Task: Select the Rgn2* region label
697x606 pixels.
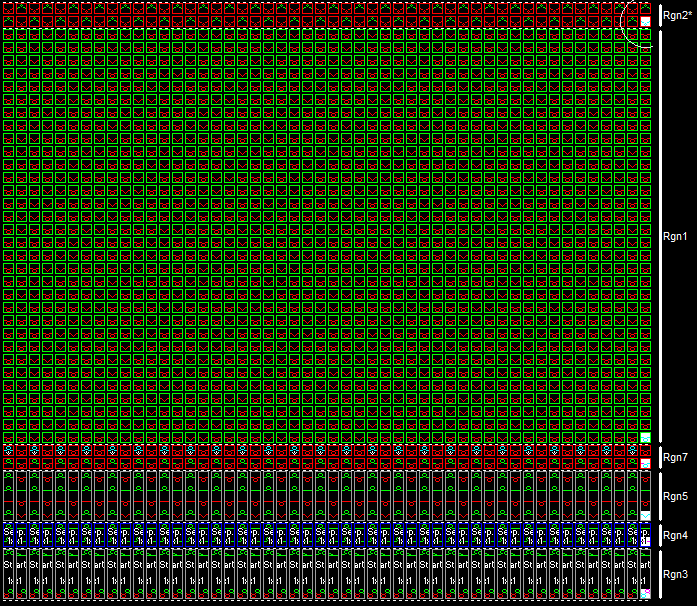Action: click(677, 16)
